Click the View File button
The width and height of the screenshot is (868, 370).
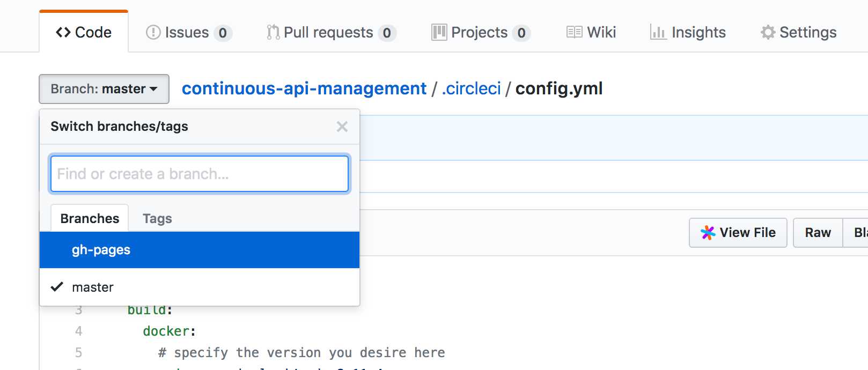738,233
